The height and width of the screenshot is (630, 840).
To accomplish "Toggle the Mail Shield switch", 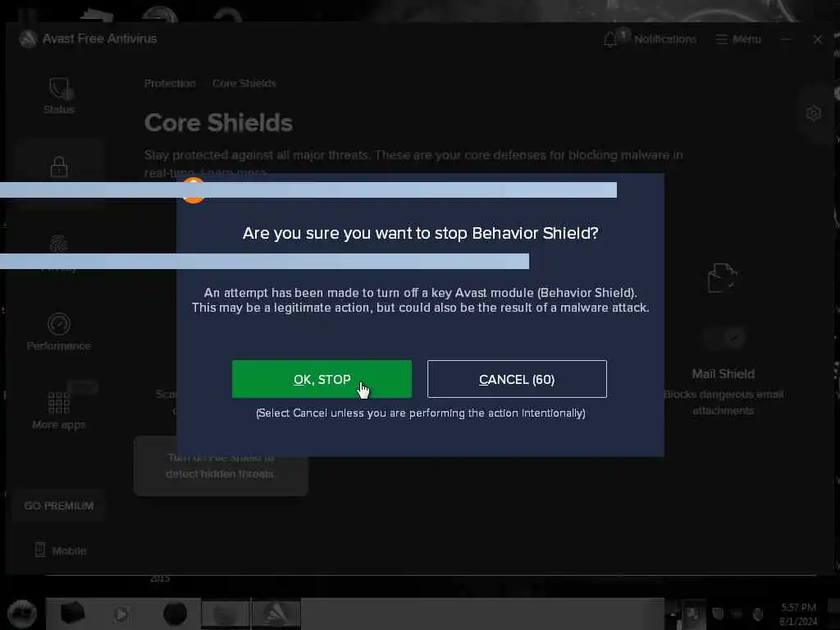I will pos(724,337).
